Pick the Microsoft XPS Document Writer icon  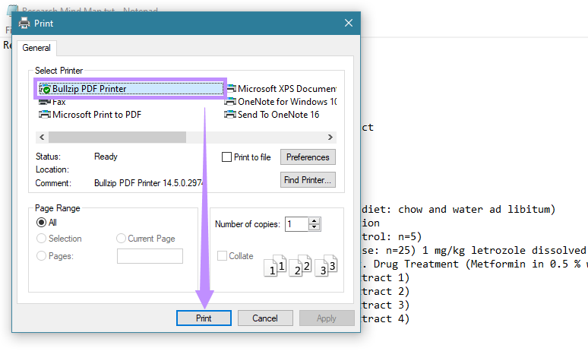point(230,89)
